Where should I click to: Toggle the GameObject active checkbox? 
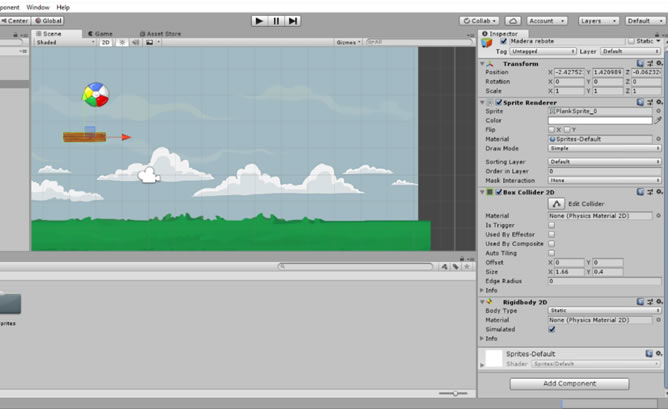(x=504, y=41)
